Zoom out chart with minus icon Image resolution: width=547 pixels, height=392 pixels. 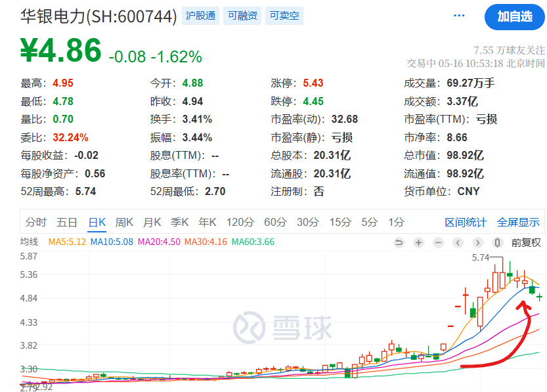[x=439, y=242]
